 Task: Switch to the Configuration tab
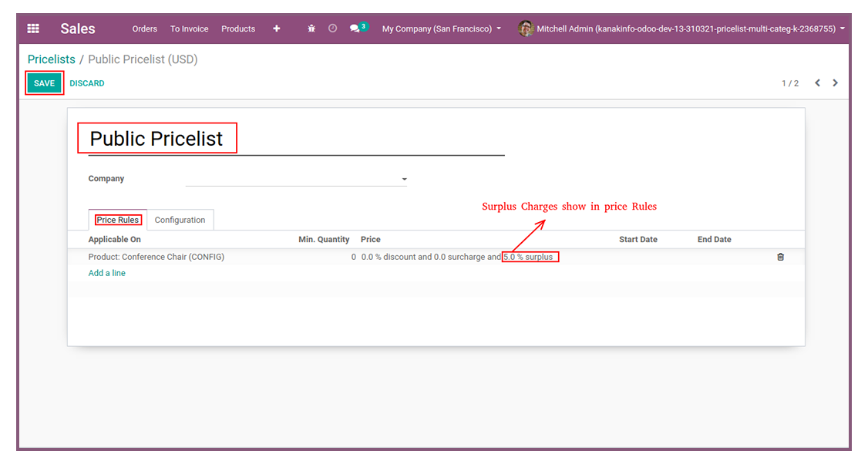pos(180,220)
